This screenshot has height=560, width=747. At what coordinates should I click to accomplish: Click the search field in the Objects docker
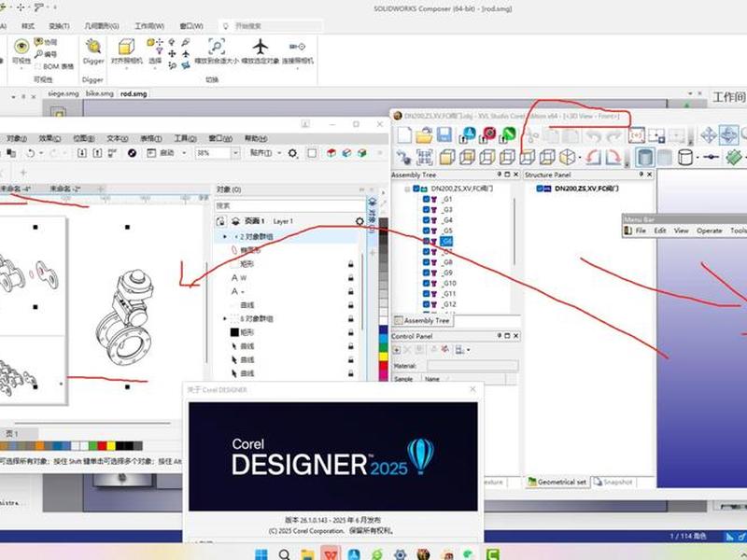pyautogui.click(x=289, y=205)
